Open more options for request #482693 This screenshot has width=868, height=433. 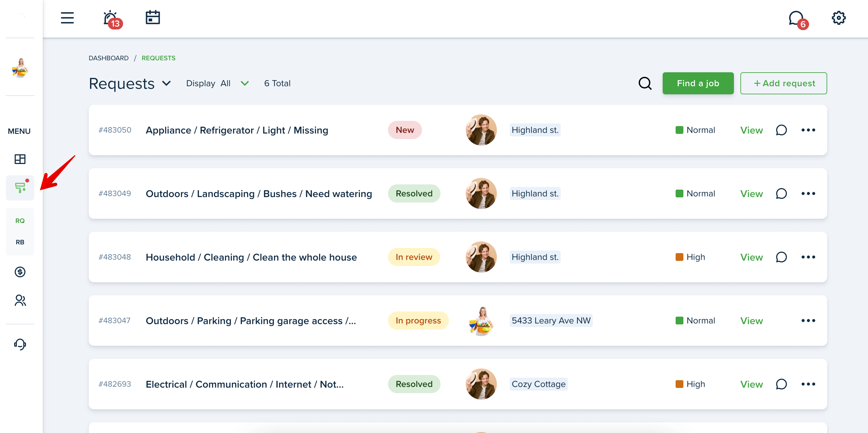[808, 384]
